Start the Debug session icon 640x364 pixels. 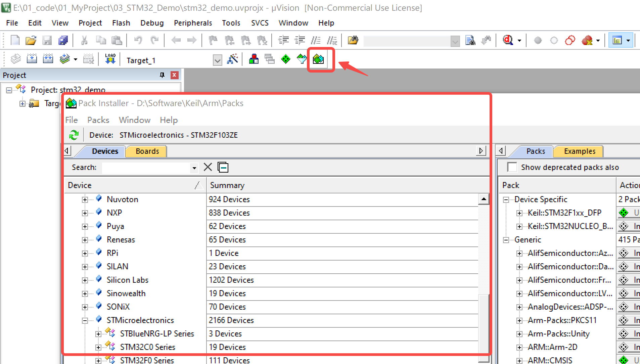[x=508, y=40]
